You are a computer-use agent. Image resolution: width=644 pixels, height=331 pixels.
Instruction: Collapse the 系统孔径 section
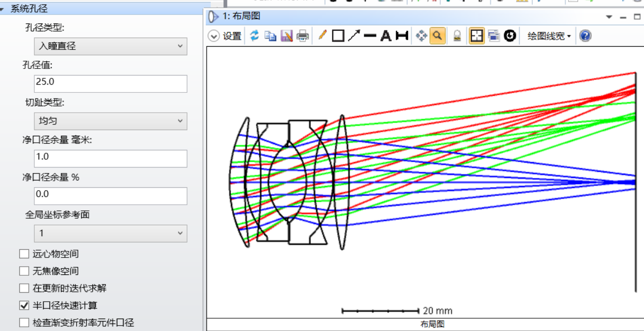[x=2, y=9]
